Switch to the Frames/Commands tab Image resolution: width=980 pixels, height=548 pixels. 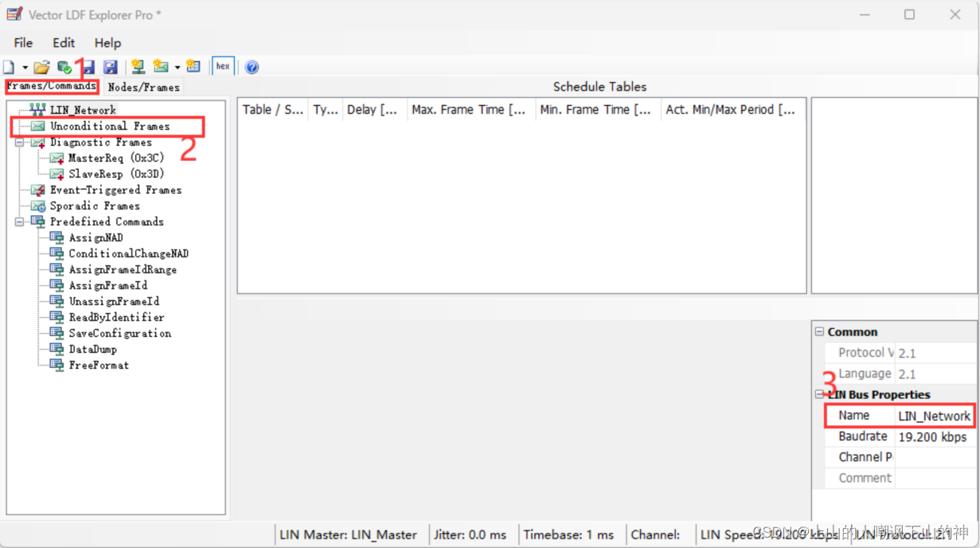coord(52,86)
